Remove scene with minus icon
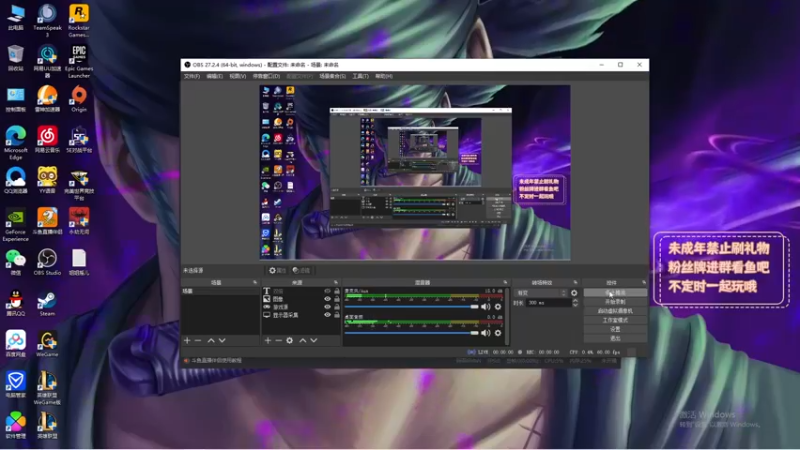This screenshot has height=450, width=800. [x=198, y=340]
